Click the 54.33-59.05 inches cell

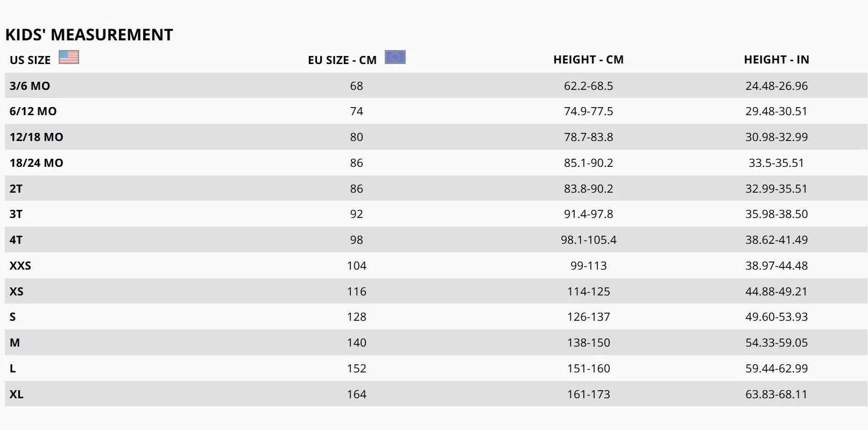[x=777, y=343]
